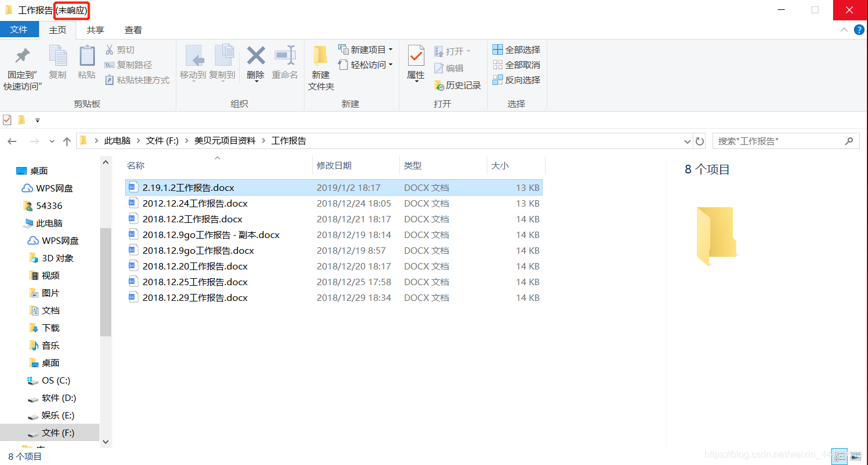Switch to the 共享 ribbon tab
The width and height of the screenshot is (868, 465).
coord(95,30)
